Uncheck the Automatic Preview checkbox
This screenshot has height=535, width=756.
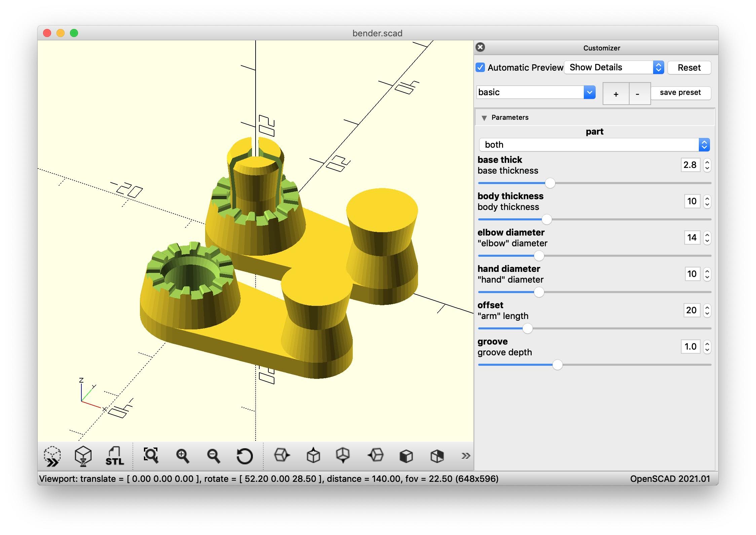pos(480,67)
